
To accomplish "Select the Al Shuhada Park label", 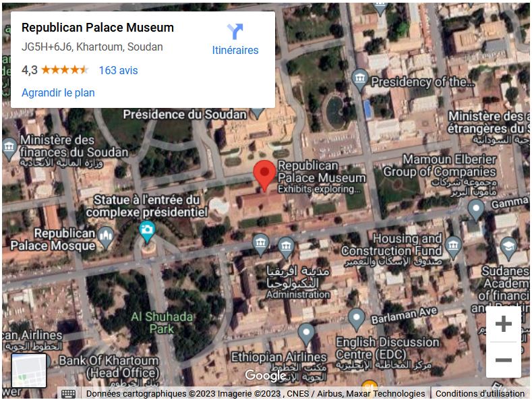I will [162, 323].
